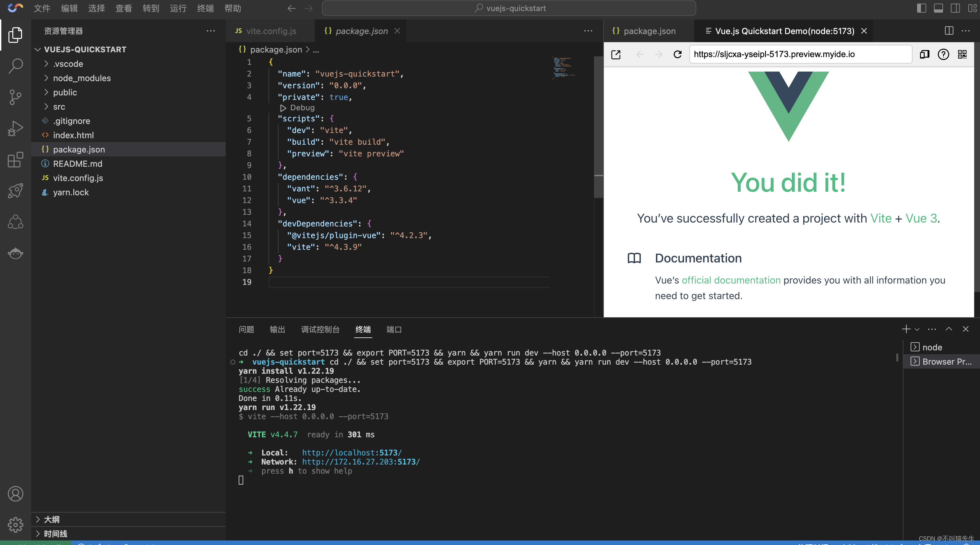Navigate back with title bar arrow
Screen dimensions: 980x545
292,8
